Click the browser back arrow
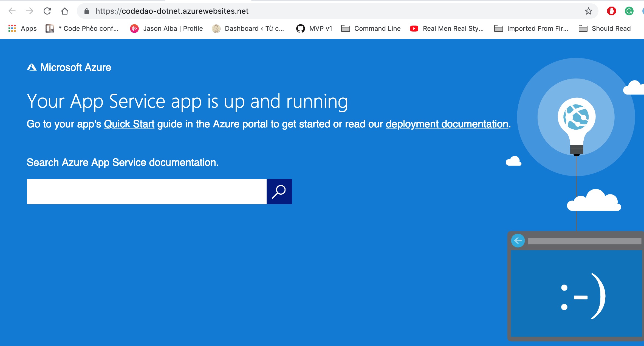Screen dimensions: 644x346 (12, 11)
